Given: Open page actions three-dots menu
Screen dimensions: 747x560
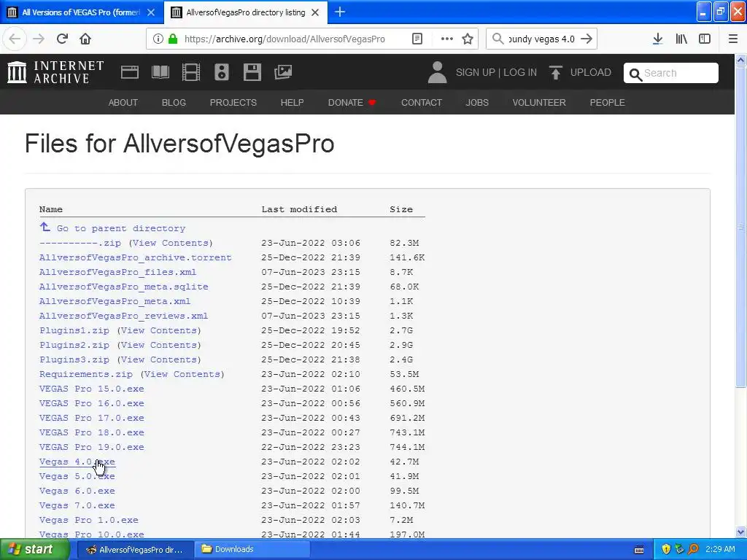Looking at the screenshot, I should click(x=447, y=39).
